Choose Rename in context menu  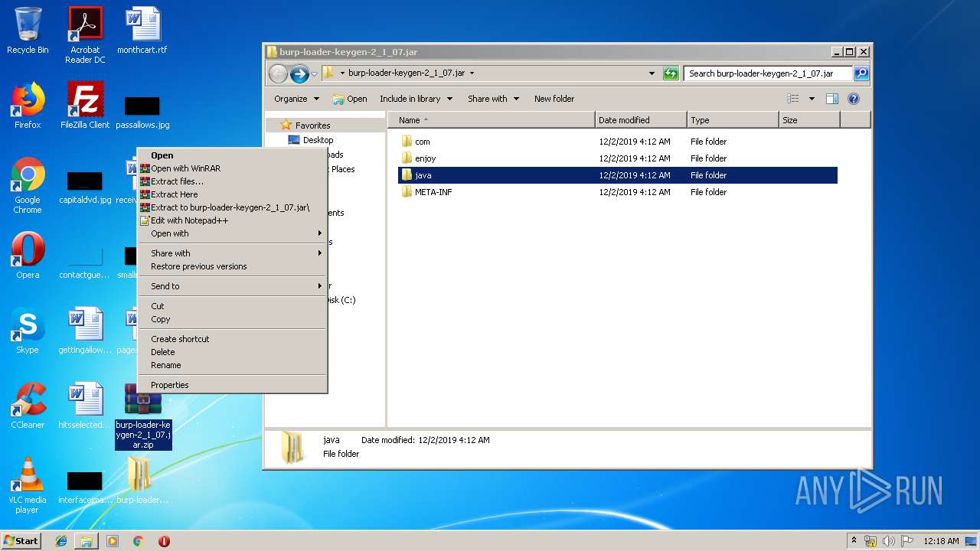coord(232,365)
